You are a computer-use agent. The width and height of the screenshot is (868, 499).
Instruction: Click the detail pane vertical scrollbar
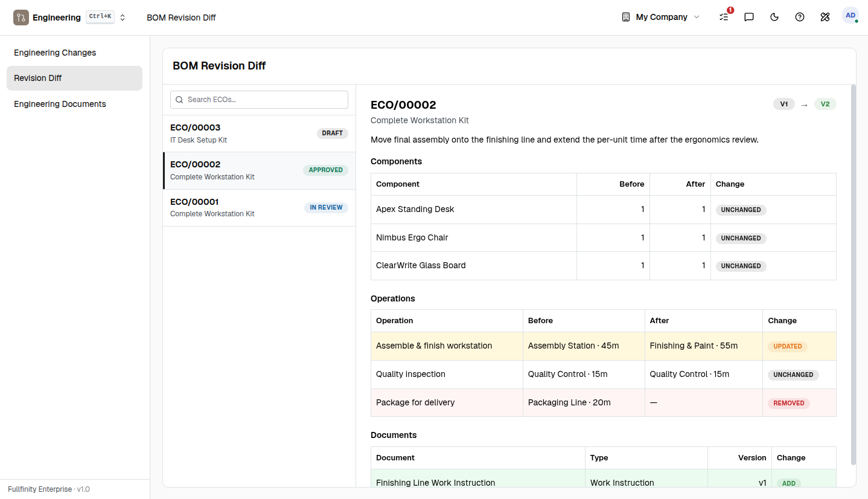[x=853, y=275]
